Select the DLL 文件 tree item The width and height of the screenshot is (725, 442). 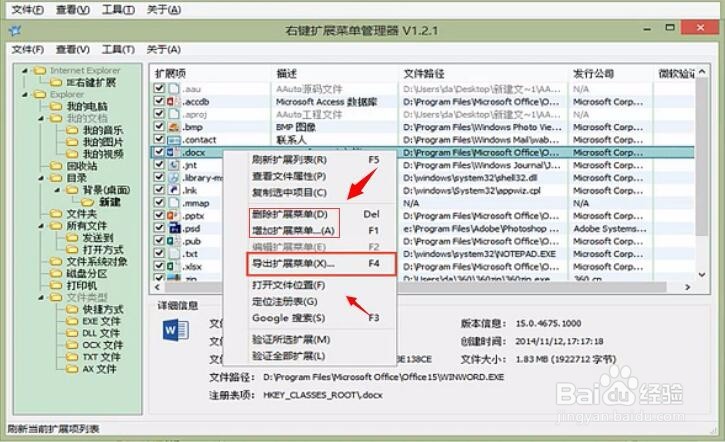click(x=101, y=333)
